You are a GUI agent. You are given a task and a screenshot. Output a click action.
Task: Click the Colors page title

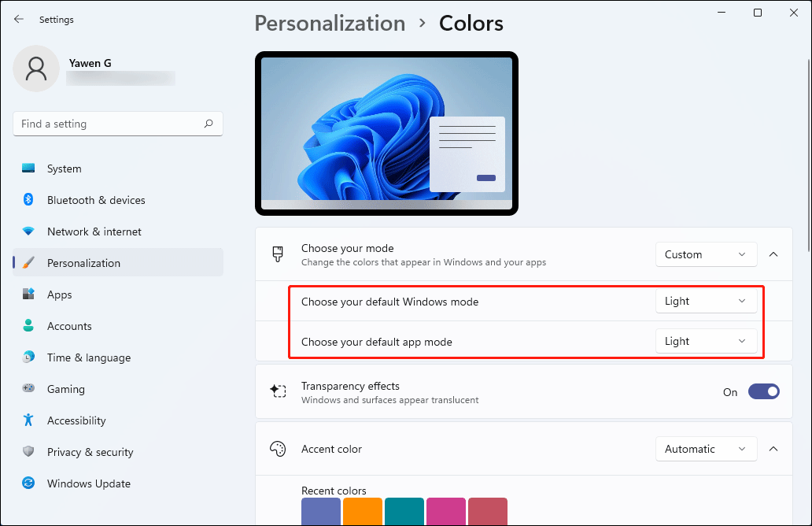(x=471, y=24)
